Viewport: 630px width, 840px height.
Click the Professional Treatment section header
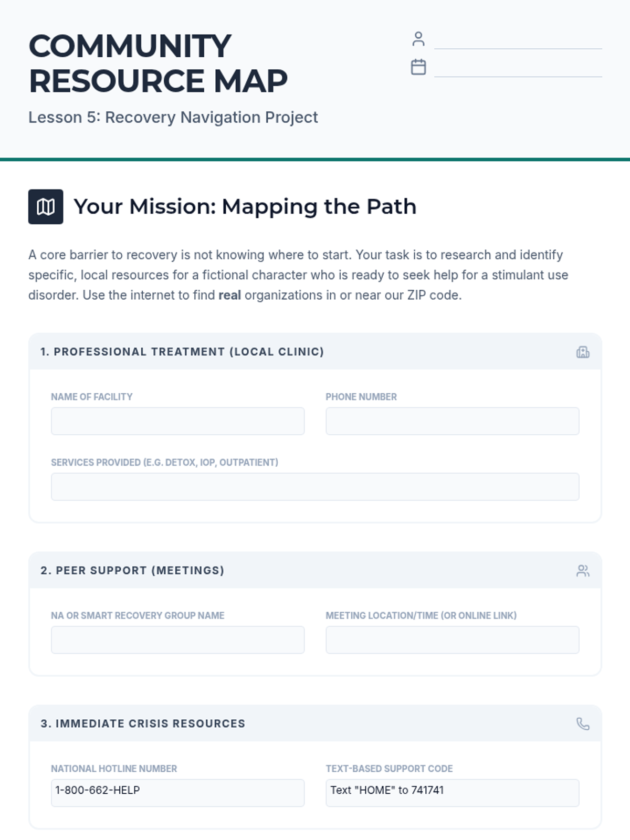pos(182,352)
